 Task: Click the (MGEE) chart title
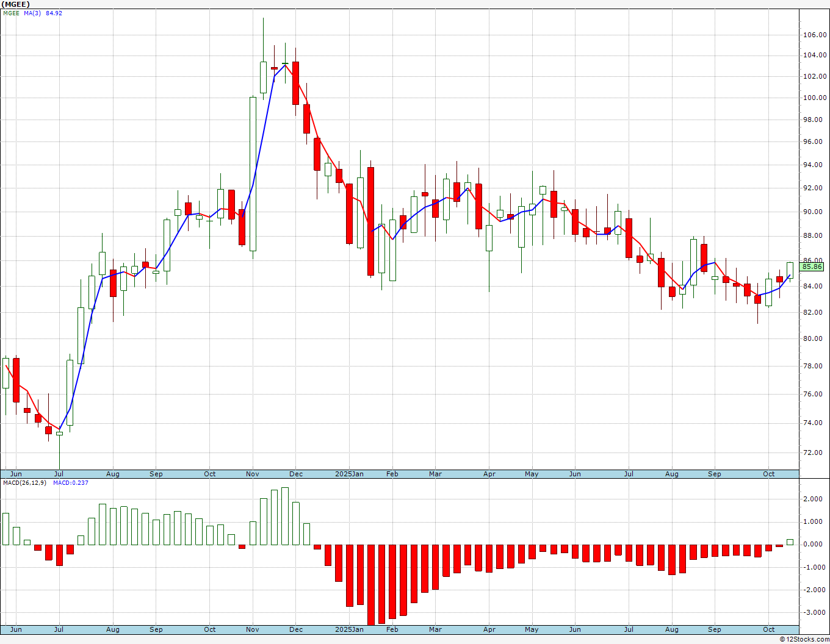coord(15,4)
